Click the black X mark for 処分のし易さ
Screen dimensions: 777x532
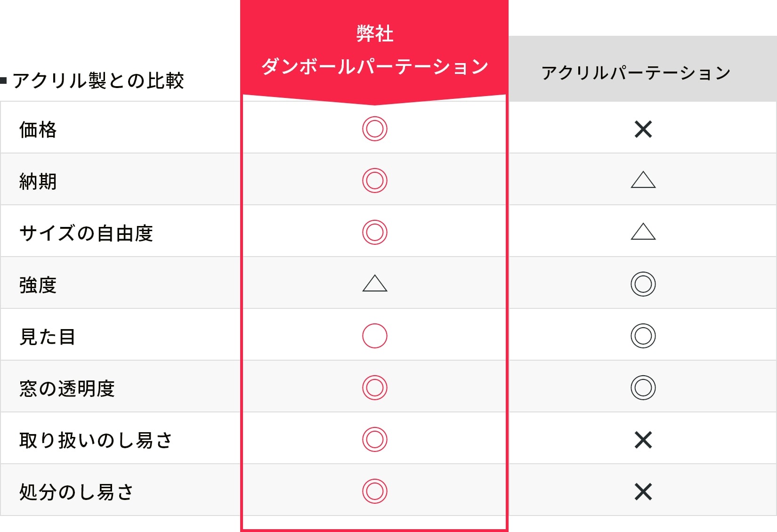[643, 492]
